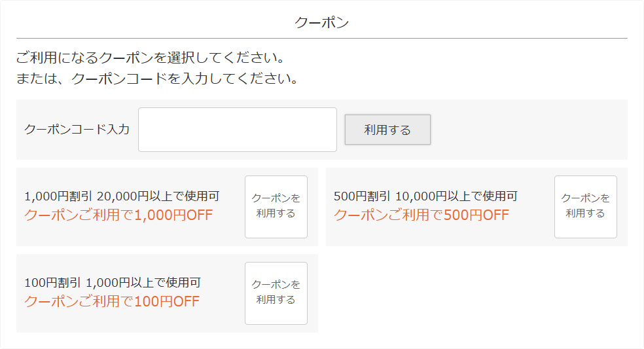Click the coupon code input field
The width and height of the screenshot is (644, 349).
coord(237,130)
